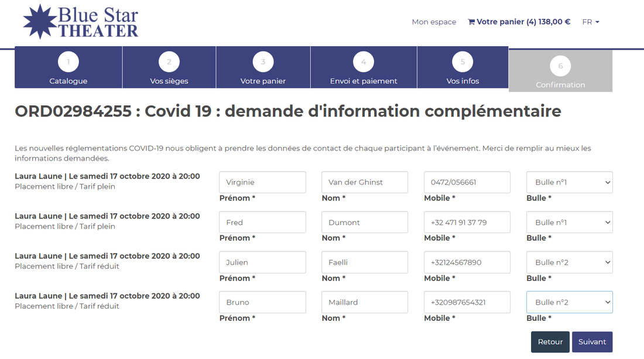Click step 2 circle for Vos sièges
The width and height of the screenshot is (644, 359).
tap(169, 61)
